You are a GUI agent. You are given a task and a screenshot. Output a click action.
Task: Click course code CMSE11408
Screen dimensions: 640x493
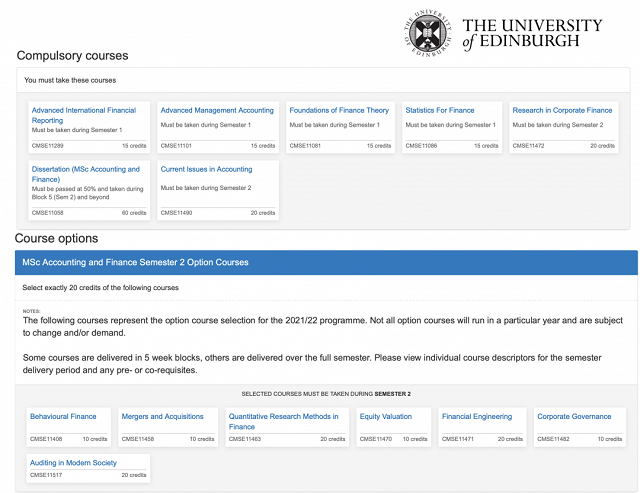click(46, 439)
